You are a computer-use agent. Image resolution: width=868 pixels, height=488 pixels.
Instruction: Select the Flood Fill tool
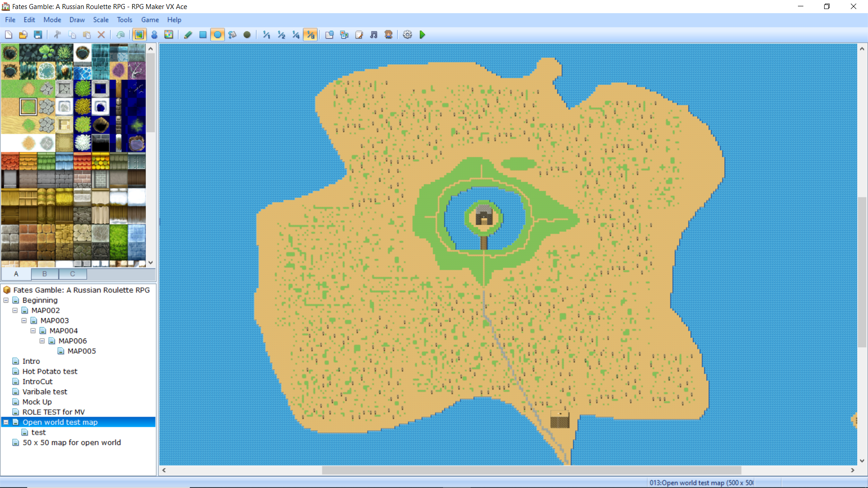coord(232,35)
